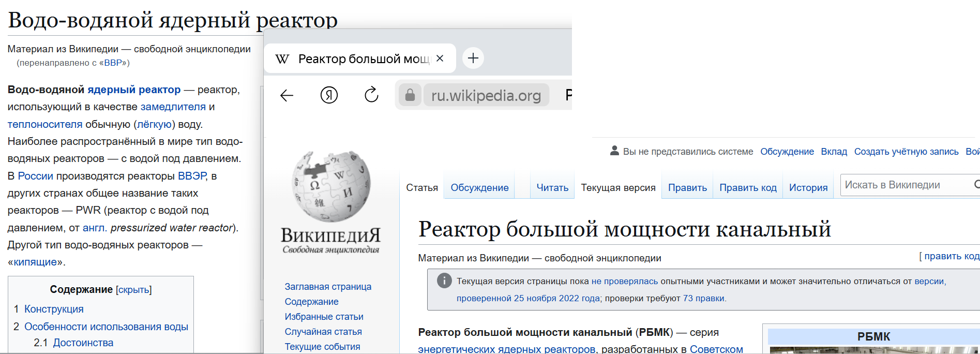Open the sidebar Содержание link
The width and height of the screenshot is (980, 354).
pyautogui.click(x=311, y=302)
